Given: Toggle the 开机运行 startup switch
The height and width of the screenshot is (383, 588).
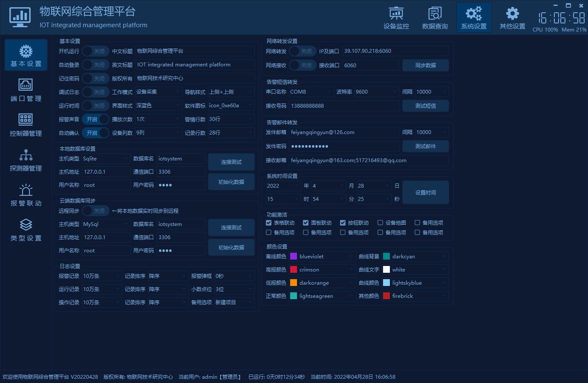Looking at the screenshot, I should (95, 51).
